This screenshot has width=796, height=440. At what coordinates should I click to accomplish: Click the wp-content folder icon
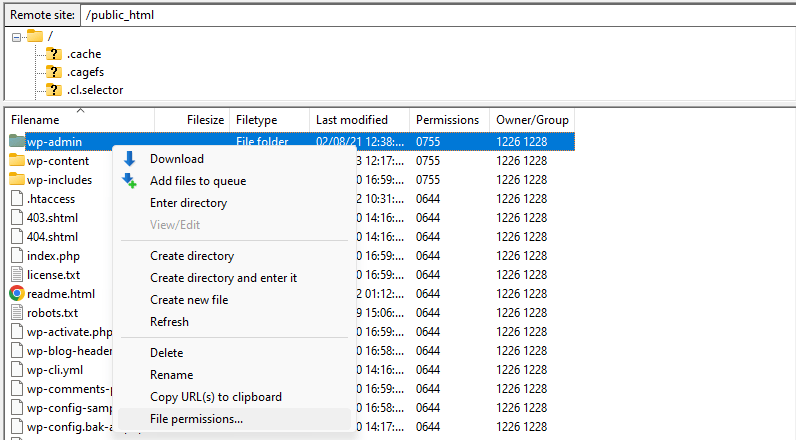[17, 161]
